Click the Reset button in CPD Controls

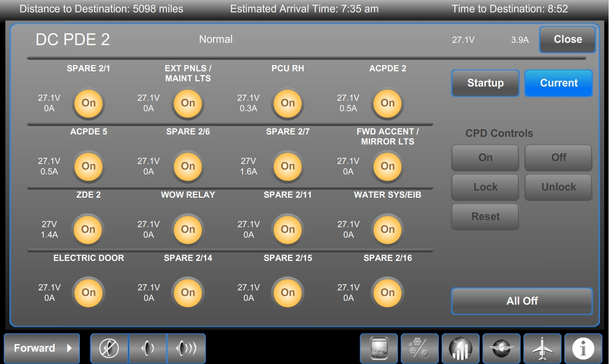485,217
